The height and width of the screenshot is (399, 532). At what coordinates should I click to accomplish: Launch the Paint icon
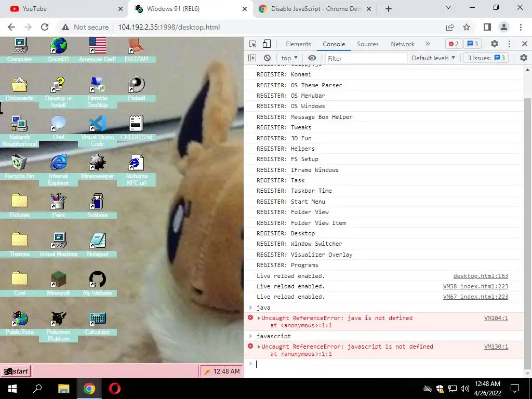point(58,202)
